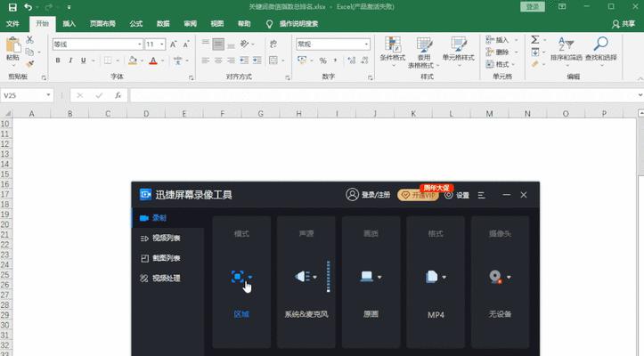Click the Insert Function fx icon
This screenshot has width=644, height=356.
point(118,95)
